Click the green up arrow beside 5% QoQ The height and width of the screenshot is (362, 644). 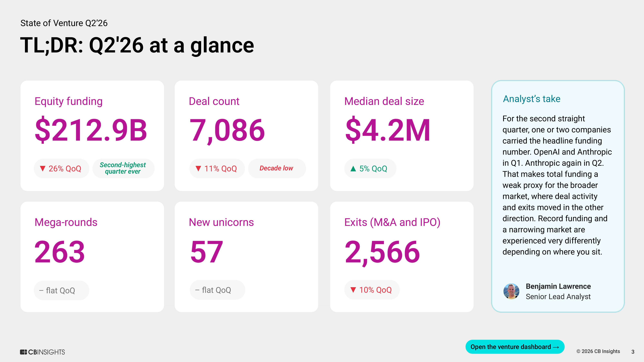point(353,168)
